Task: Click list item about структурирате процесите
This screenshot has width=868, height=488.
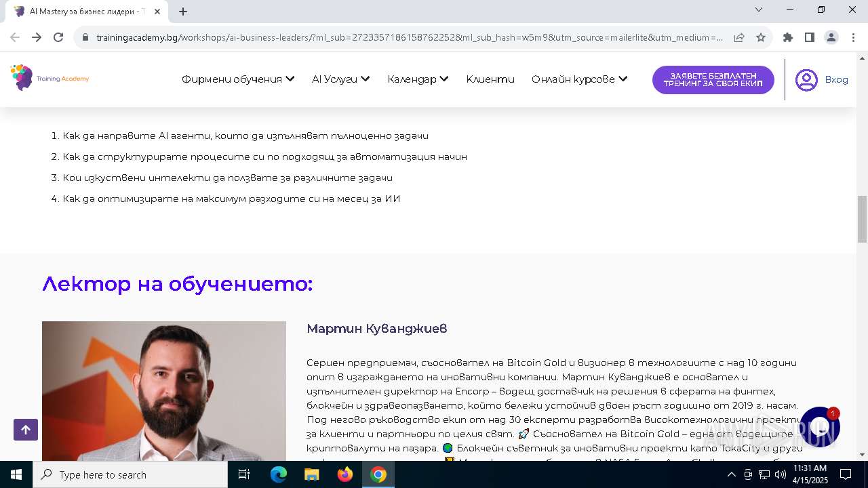Action: point(264,157)
